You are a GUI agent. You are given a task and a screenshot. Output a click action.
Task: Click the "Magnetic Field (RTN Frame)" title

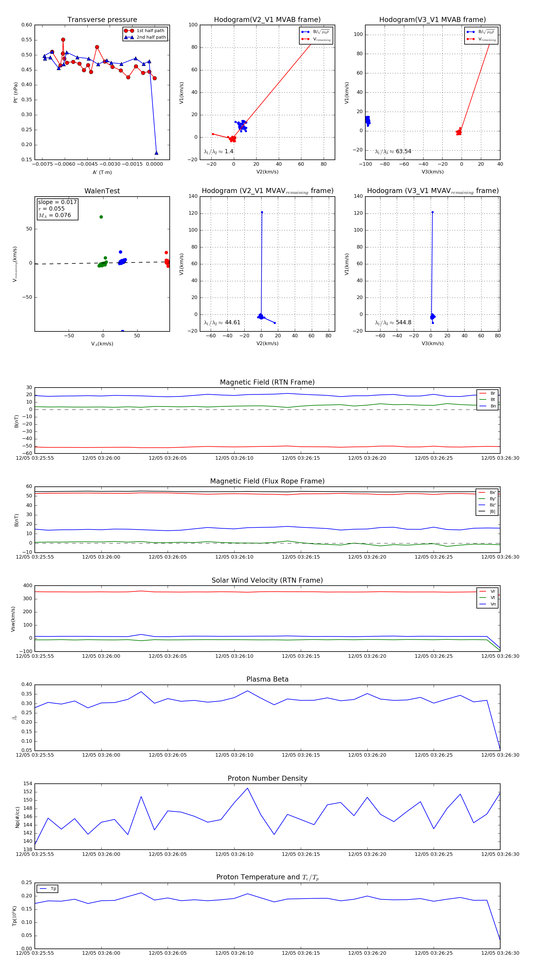point(267,382)
